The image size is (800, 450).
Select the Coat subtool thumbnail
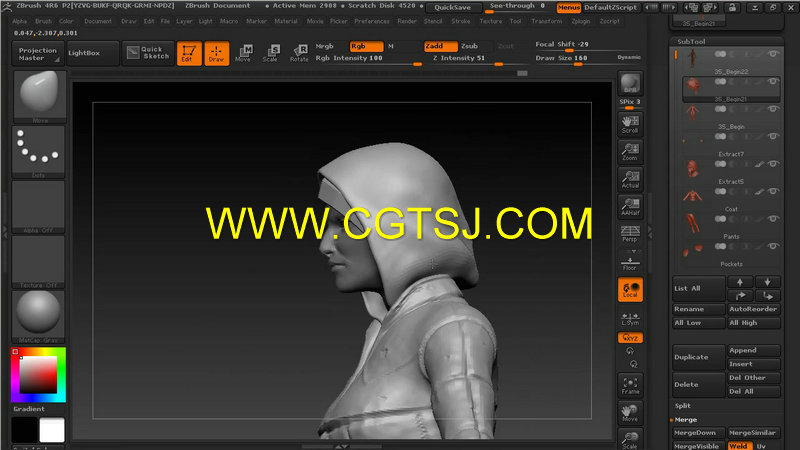coord(692,195)
